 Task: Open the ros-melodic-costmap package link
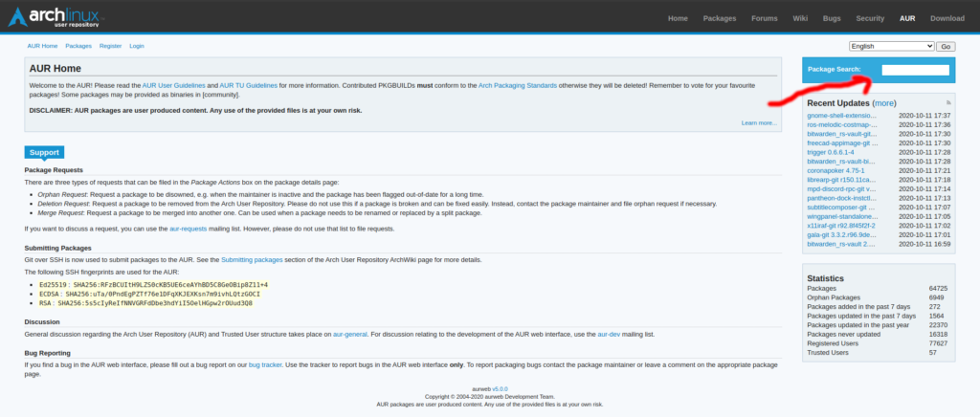[842, 125]
